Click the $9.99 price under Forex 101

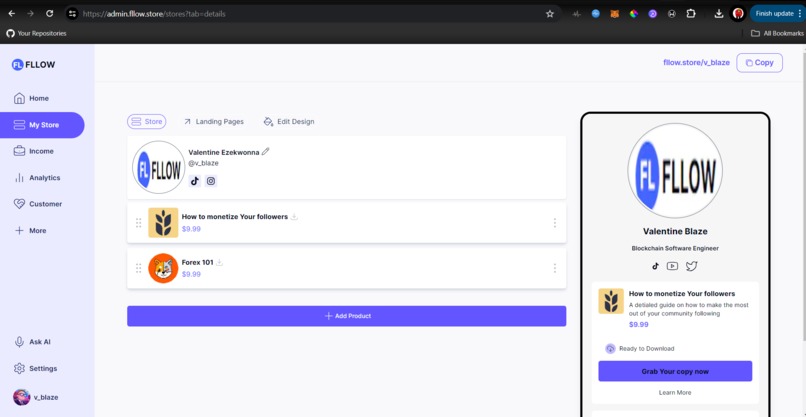(x=191, y=274)
